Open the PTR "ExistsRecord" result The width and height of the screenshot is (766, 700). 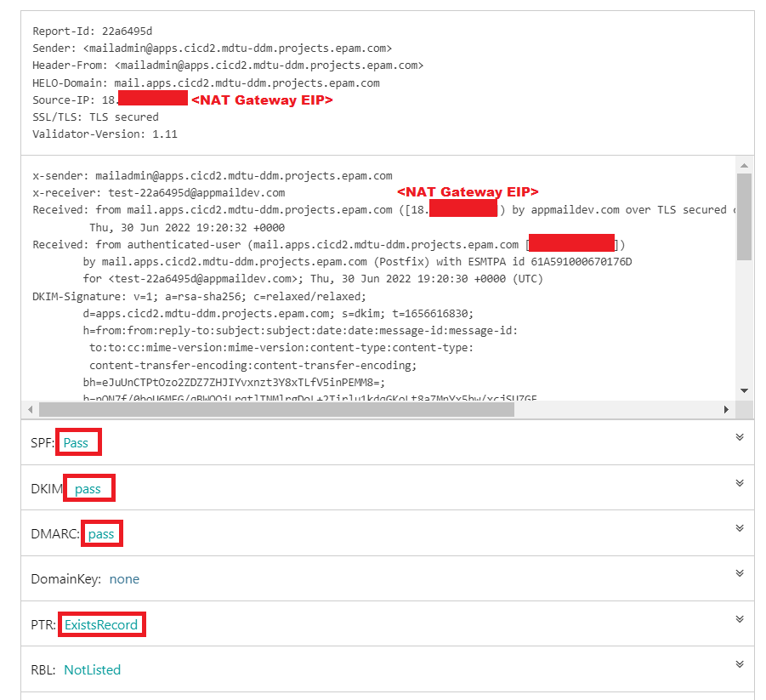pos(100,625)
